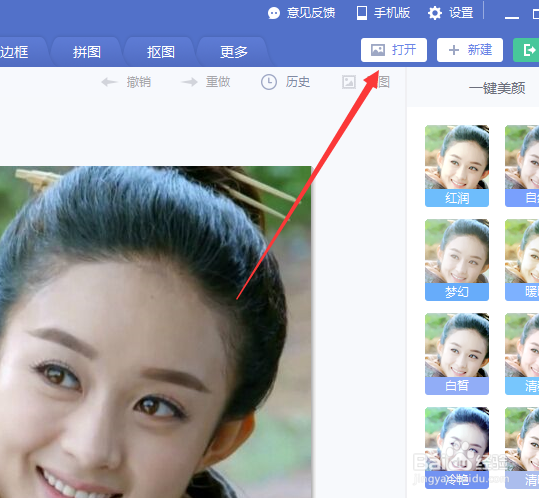Click the 意见反馈 text link
Viewport: 539px width, 498px height.
(x=311, y=13)
